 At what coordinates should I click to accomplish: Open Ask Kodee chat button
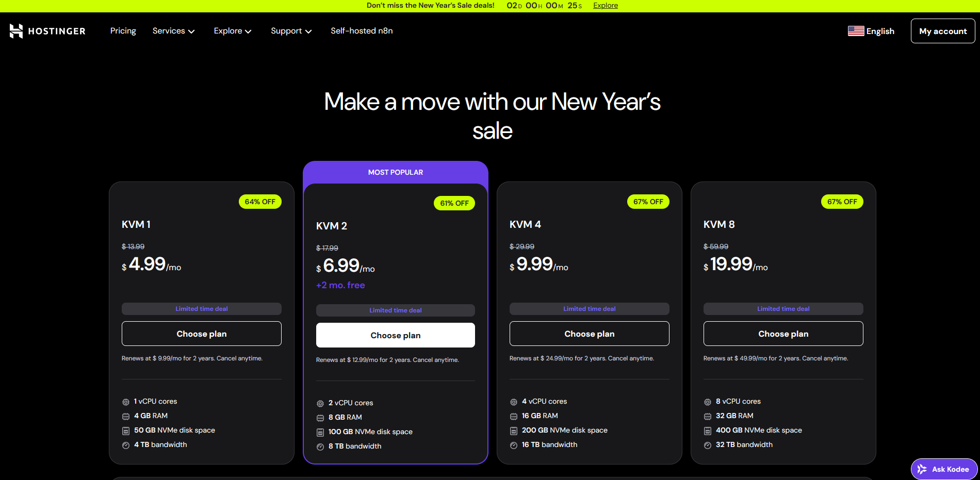pos(944,469)
